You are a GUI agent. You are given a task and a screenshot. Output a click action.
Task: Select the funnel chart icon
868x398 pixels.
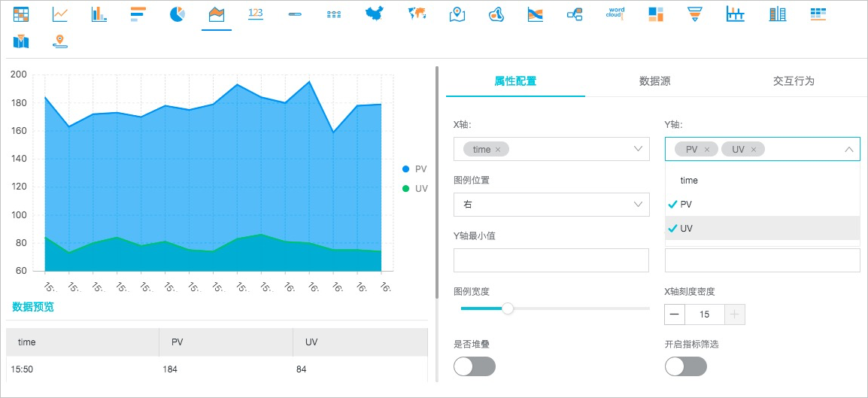(x=695, y=14)
